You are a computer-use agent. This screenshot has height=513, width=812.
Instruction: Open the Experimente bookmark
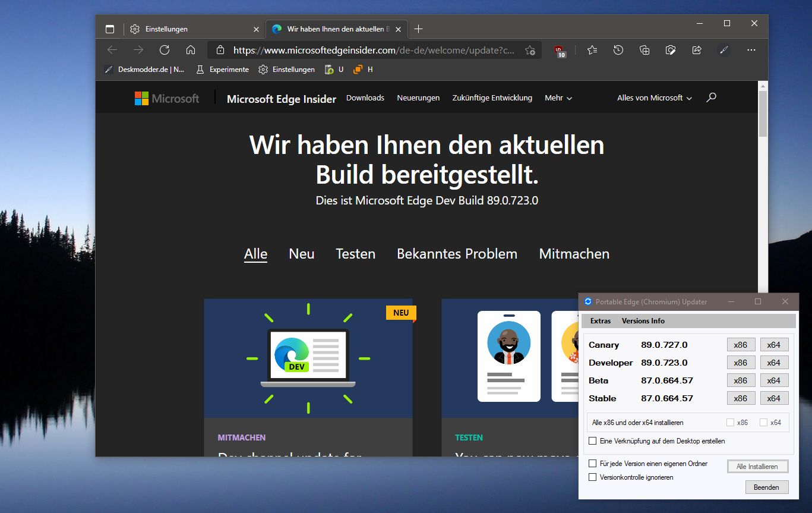point(222,70)
